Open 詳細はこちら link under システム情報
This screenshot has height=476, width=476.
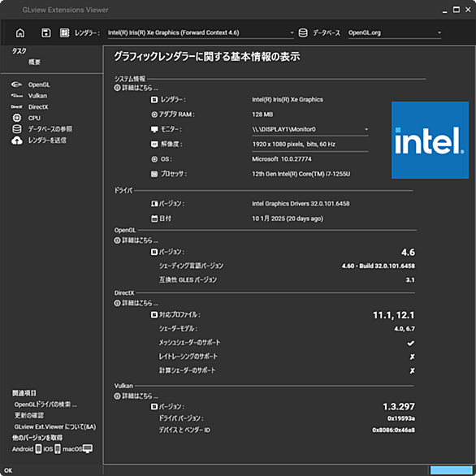click(x=136, y=88)
